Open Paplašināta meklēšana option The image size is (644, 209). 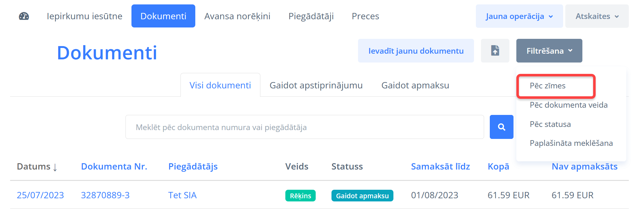(x=571, y=143)
